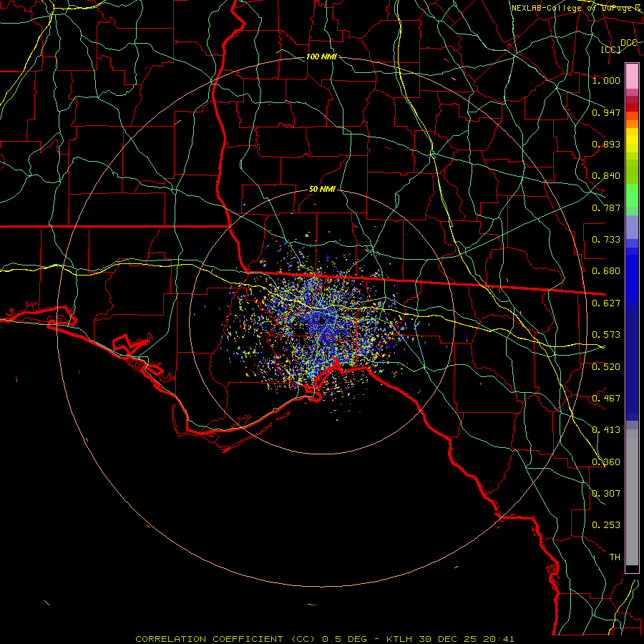Click the 0.253 scale value
The height and width of the screenshot is (644, 644).
(x=606, y=525)
